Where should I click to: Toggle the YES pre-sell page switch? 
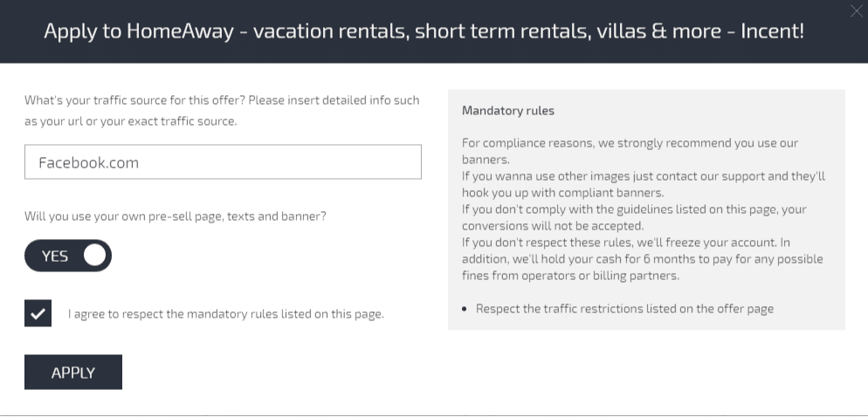(68, 256)
